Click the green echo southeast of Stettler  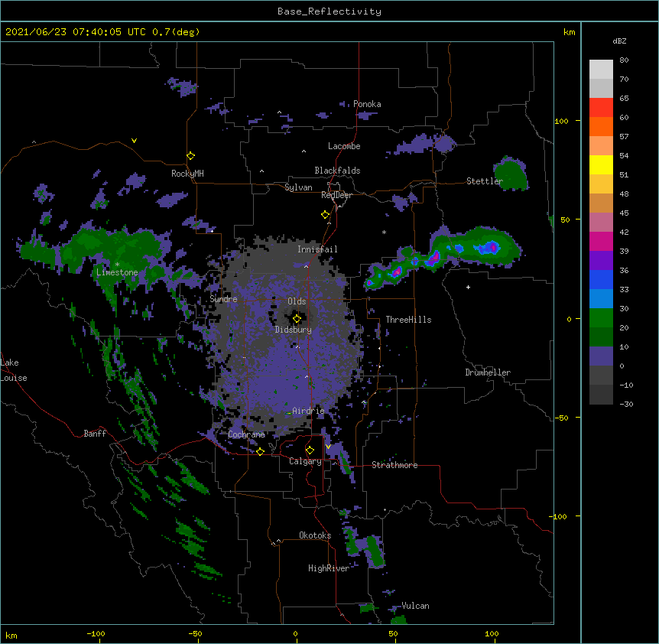click(511, 173)
